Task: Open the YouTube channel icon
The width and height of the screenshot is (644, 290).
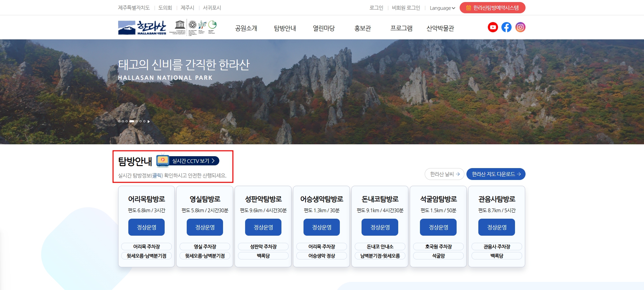Action: (x=493, y=27)
